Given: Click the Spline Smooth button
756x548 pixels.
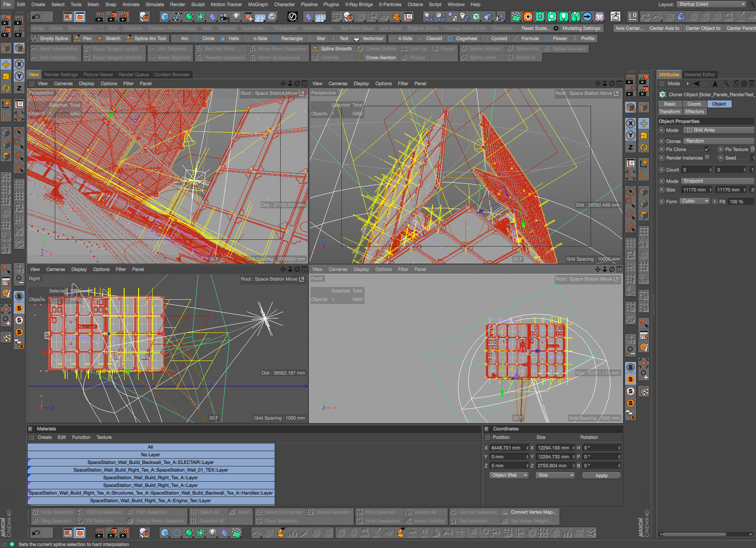Looking at the screenshot, I should (332, 48).
